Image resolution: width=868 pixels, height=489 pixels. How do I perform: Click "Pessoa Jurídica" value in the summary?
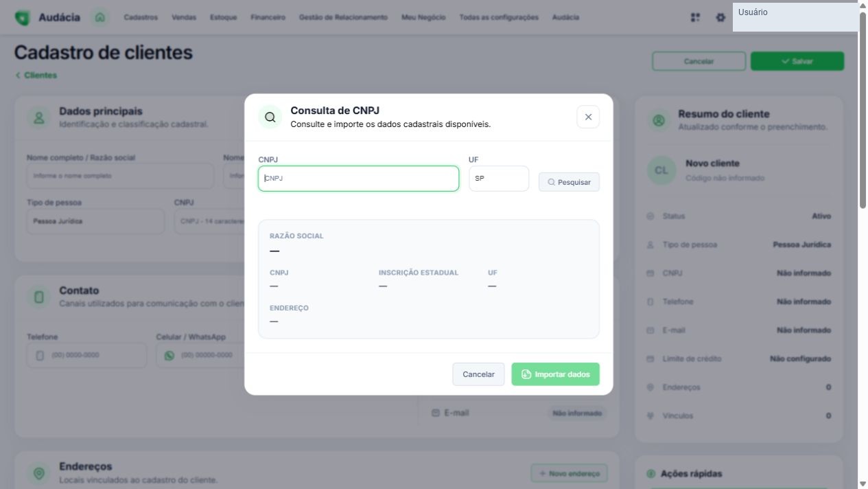[x=802, y=244]
